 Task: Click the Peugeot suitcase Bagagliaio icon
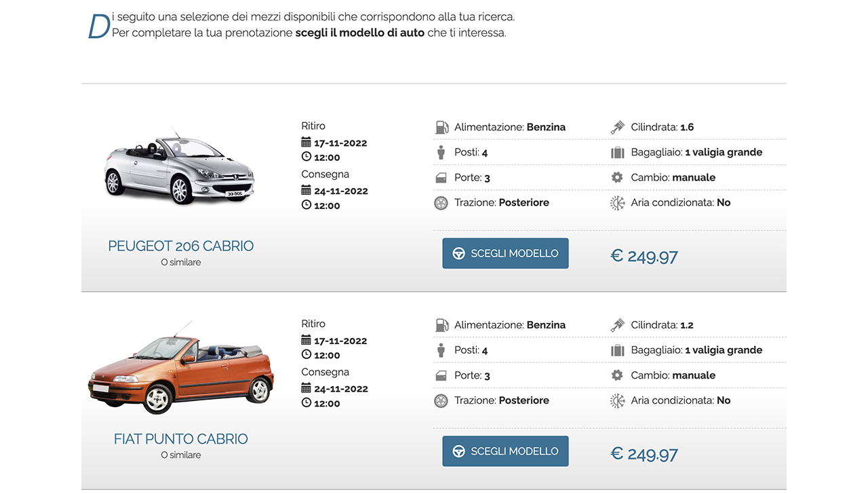(x=617, y=152)
